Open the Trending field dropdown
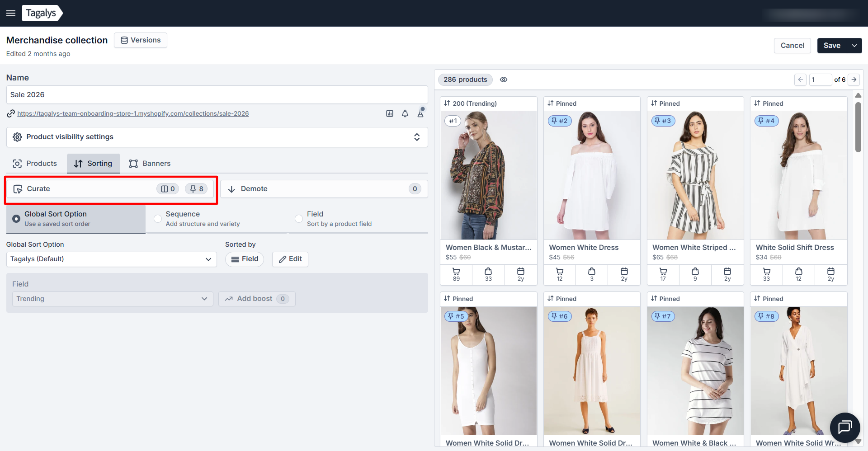 [113, 299]
